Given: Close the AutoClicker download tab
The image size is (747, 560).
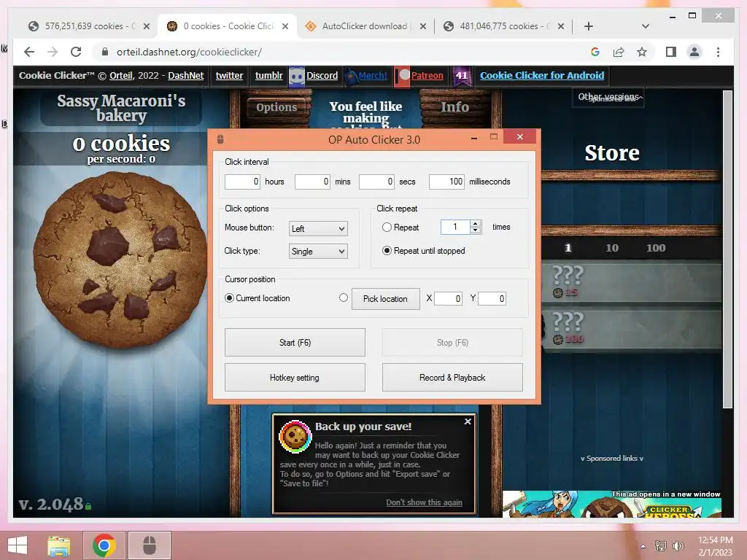Looking at the screenshot, I should pyautogui.click(x=422, y=26).
